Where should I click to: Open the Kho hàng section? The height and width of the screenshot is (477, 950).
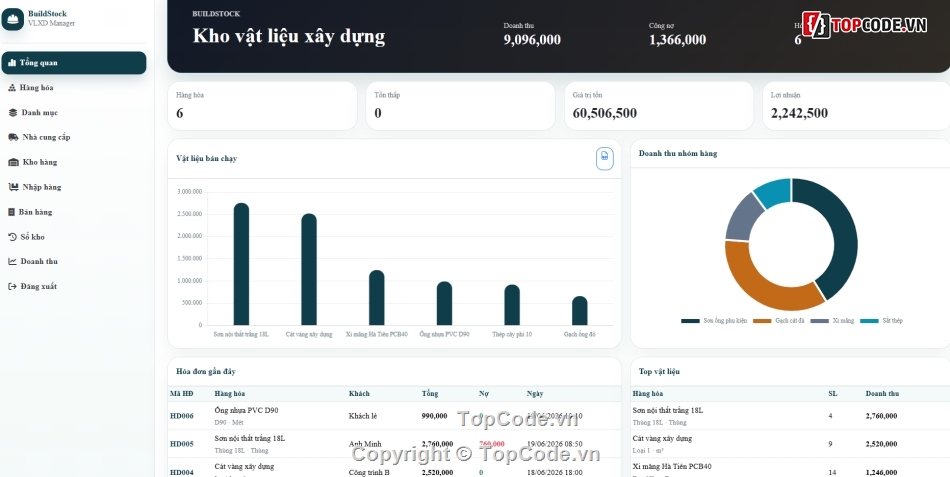tap(74, 162)
